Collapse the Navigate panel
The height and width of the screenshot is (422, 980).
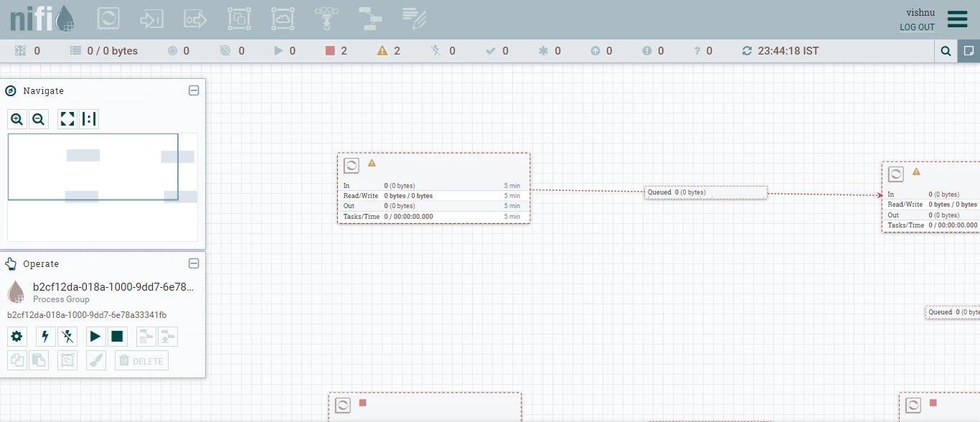pyautogui.click(x=194, y=90)
